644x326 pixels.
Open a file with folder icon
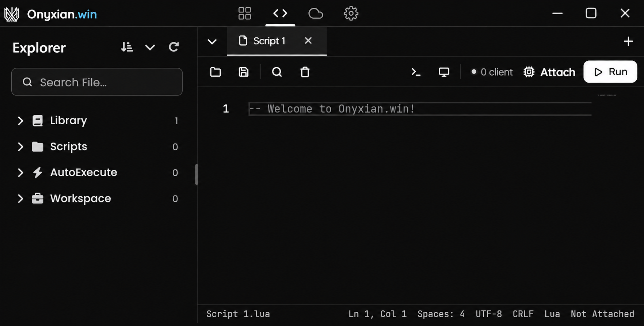216,72
